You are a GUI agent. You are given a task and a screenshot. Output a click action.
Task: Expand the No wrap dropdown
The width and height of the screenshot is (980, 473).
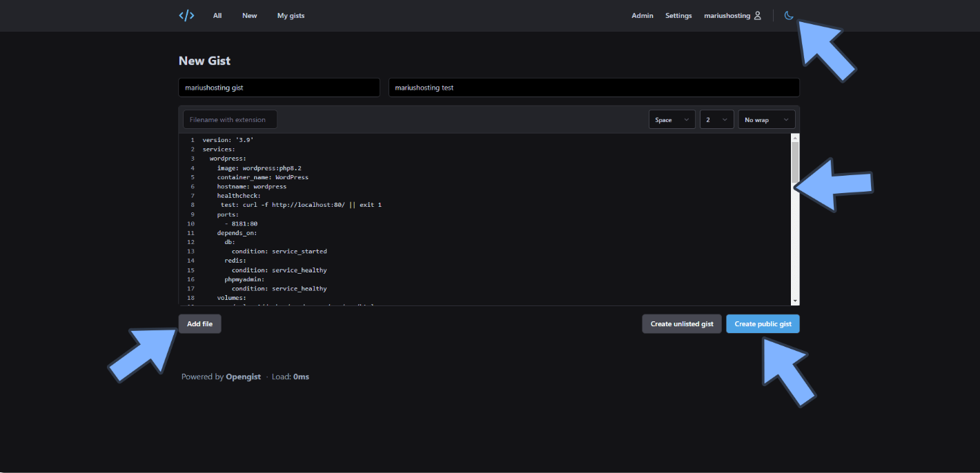click(766, 119)
